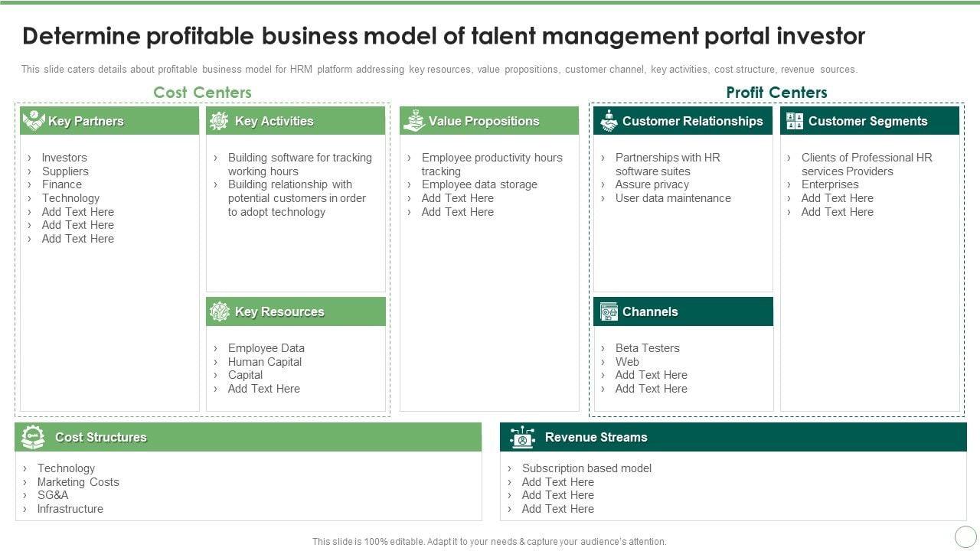Viewport: 980px width, 551px height.
Task: Click 'Investors' under Key Partners
Action: point(64,158)
